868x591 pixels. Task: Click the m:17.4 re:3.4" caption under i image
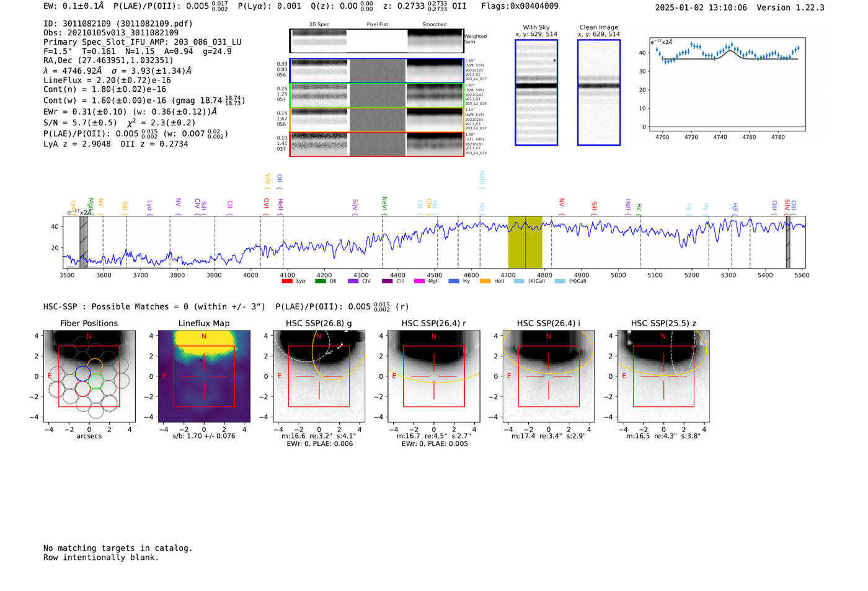pyautogui.click(x=549, y=436)
